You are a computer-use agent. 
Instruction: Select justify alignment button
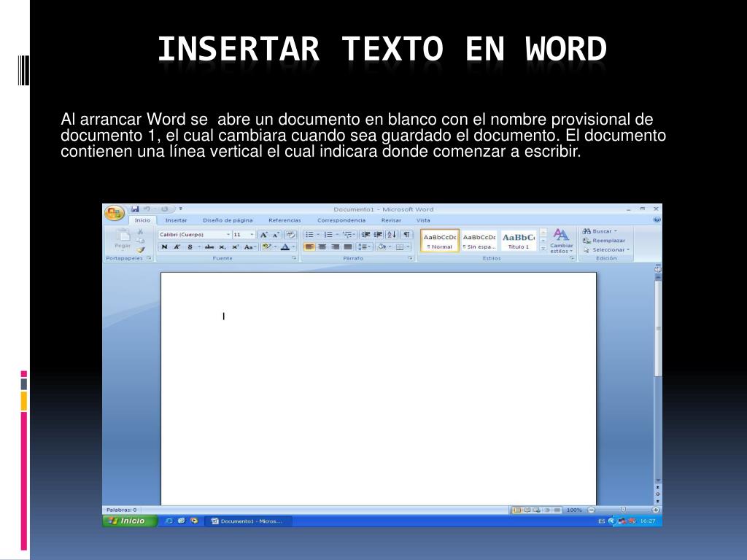(x=348, y=246)
